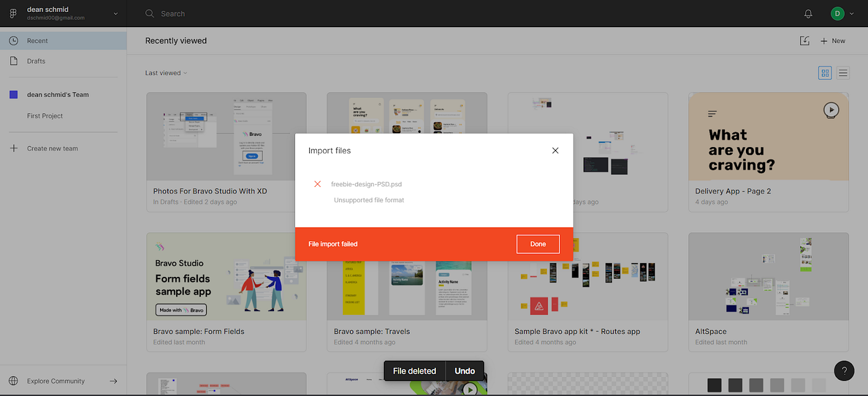
Task: Open Drafts in the sidebar
Action: 63,61
